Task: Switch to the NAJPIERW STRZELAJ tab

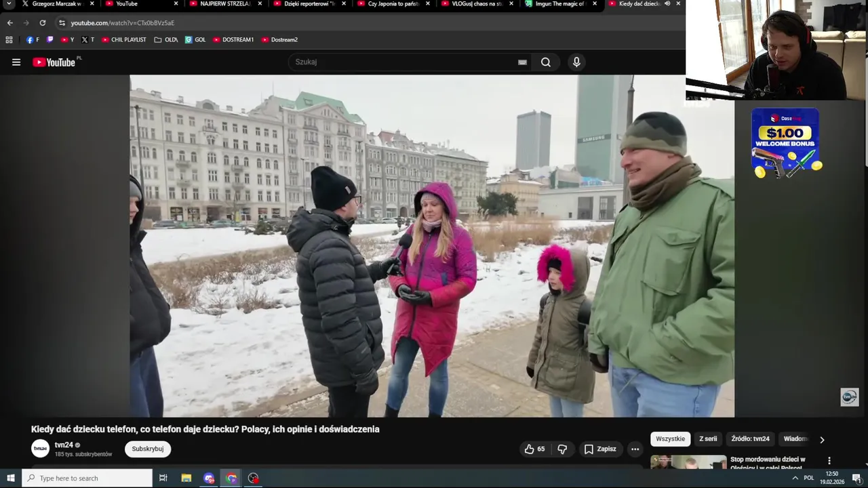Action: (225, 3)
